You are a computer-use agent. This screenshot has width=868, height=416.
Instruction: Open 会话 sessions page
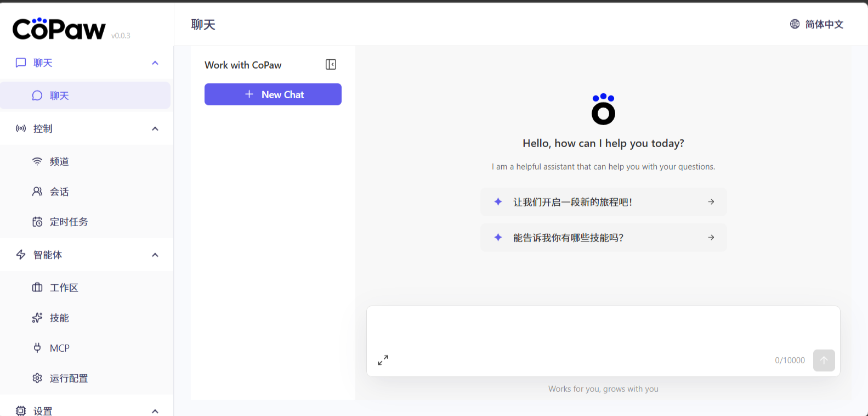[59, 192]
